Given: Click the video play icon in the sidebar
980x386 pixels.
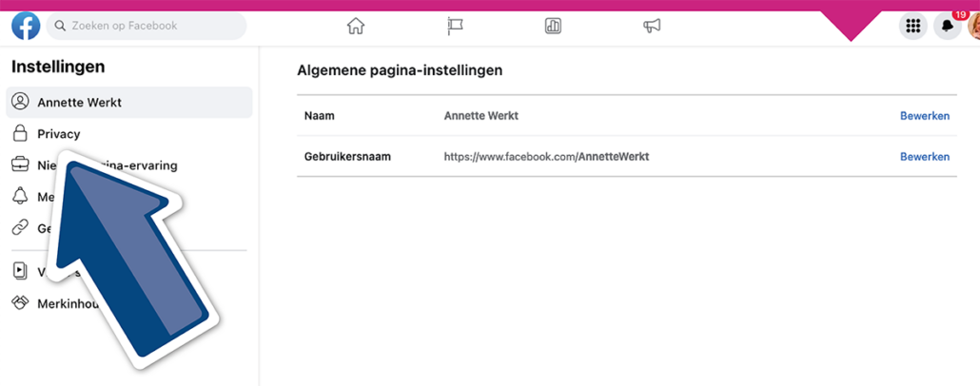Looking at the screenshot, I should [20, 271].
